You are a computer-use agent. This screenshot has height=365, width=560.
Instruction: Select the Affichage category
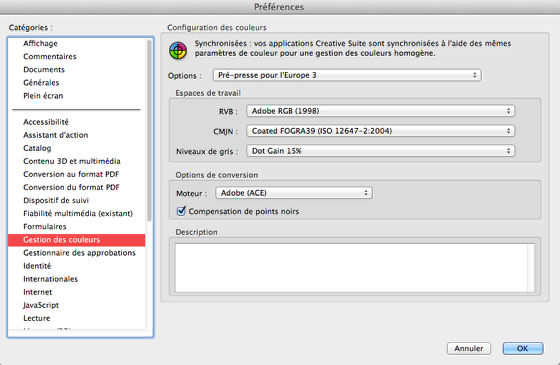coord(76,43)
